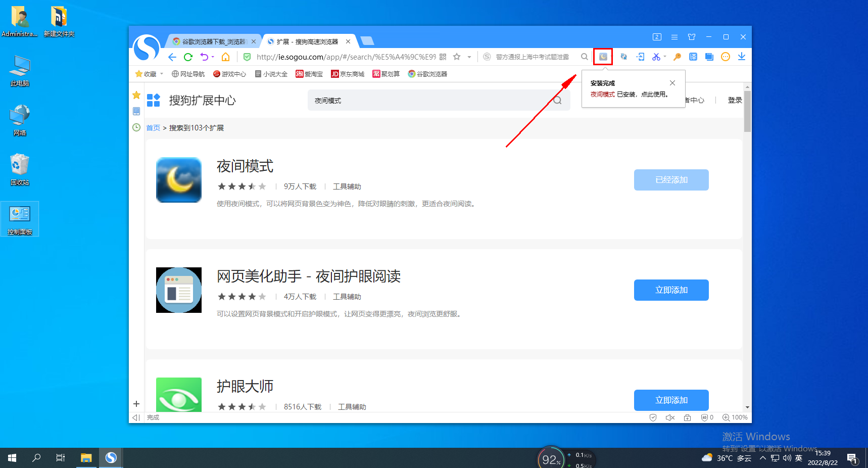The image size is (868, 468).
Task: Reload the page with green refresh icon
Action: 188,57
